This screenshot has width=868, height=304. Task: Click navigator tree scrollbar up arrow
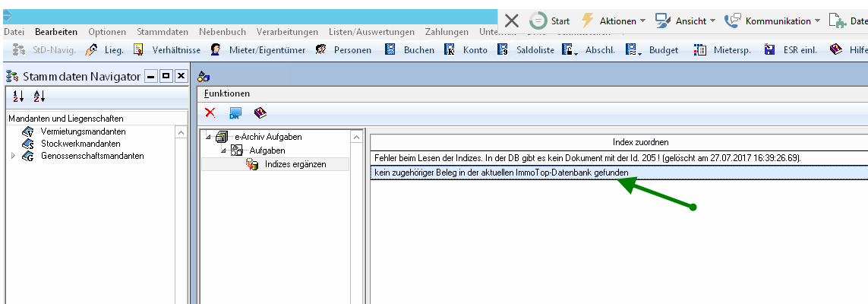[x=181, y=133]
